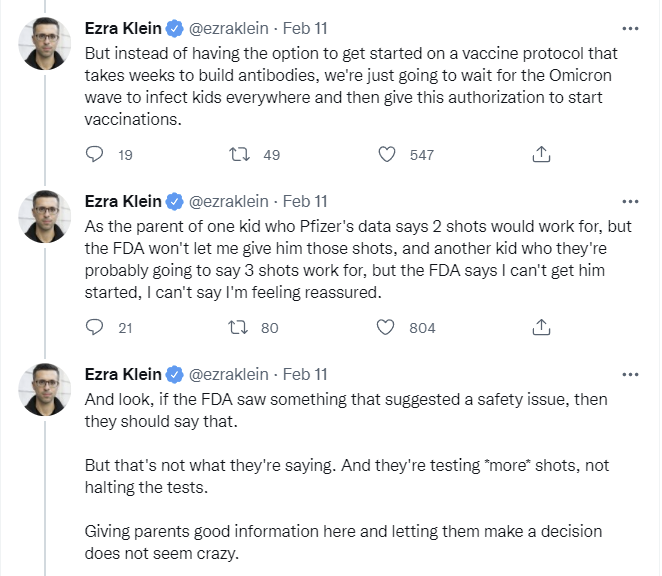Reply to the tweet with 21 replies
Screen dimensions: 662x576
tap(95, 327)
